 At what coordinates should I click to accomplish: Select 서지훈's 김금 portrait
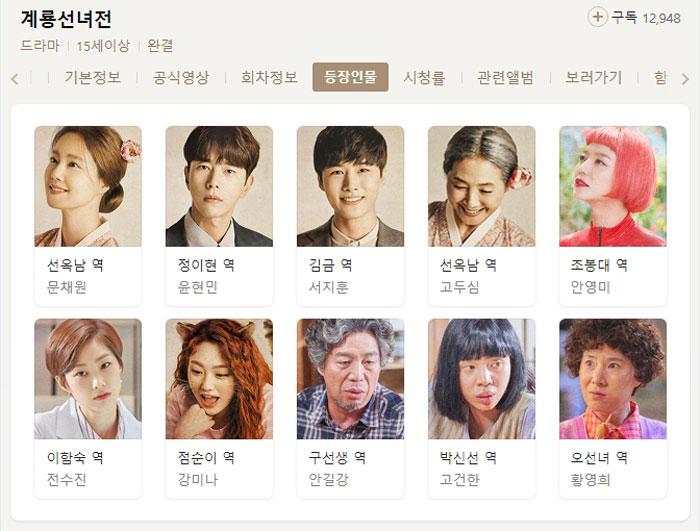point(350,186)
